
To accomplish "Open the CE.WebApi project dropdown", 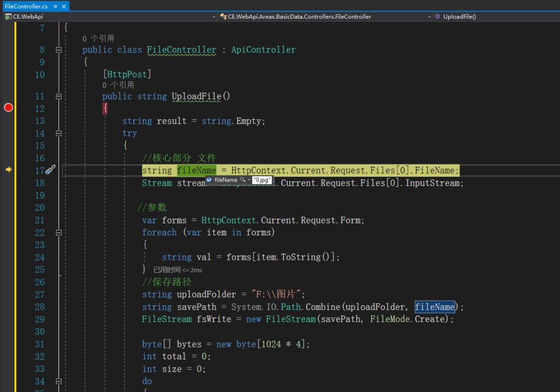I will click(214, 17).
